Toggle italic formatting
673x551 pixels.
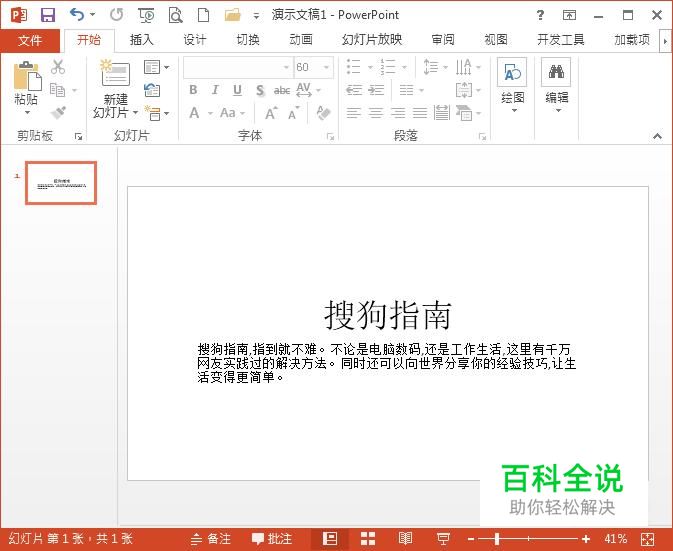point(215,90)
